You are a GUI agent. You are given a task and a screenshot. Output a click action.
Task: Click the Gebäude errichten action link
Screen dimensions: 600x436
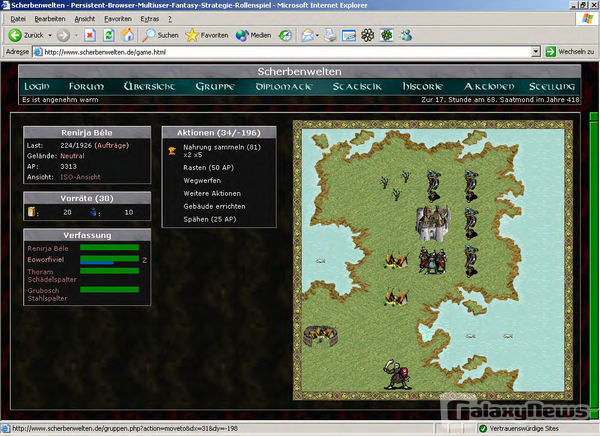pos(214,206)
